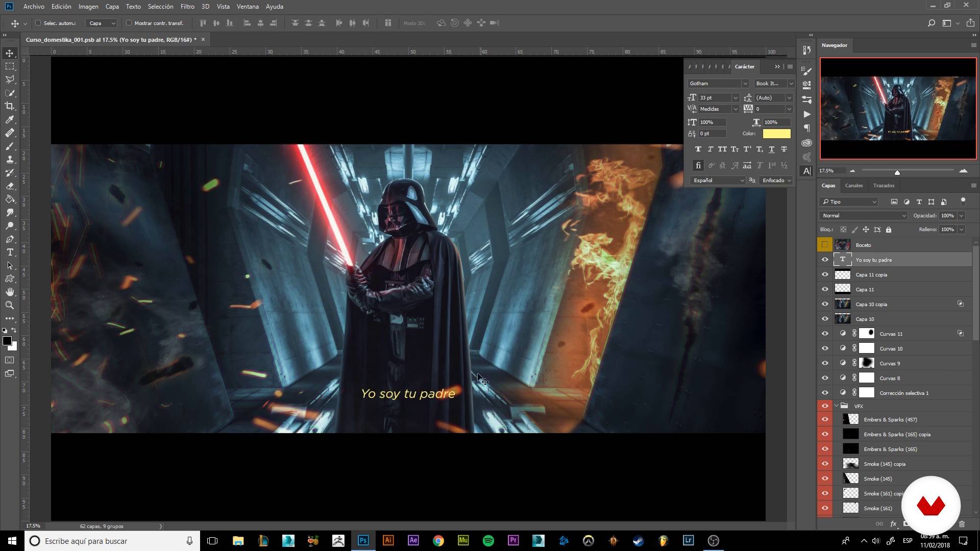
Task: Switch to the Canales tab
Action: (854, 186)
